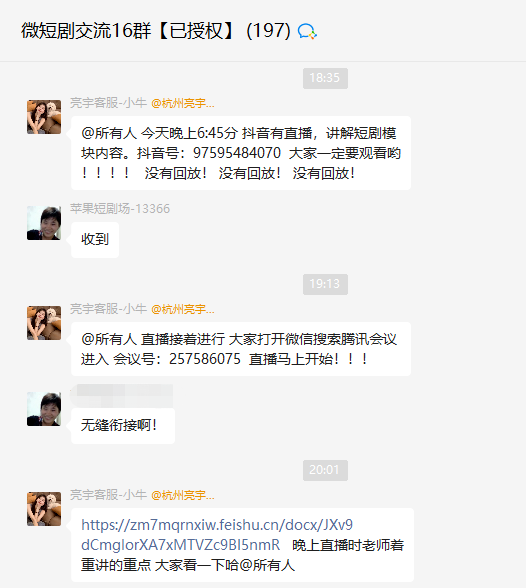Click the message with 抖音号 97595484070
This screenshot has height=588, width=526.
(241, 153)
